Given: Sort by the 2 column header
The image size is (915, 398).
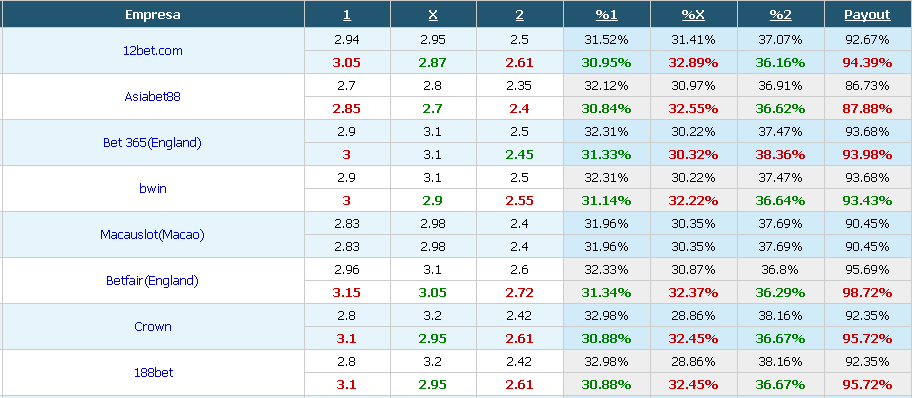Looking at the screenshot, I should coord(519,15).
